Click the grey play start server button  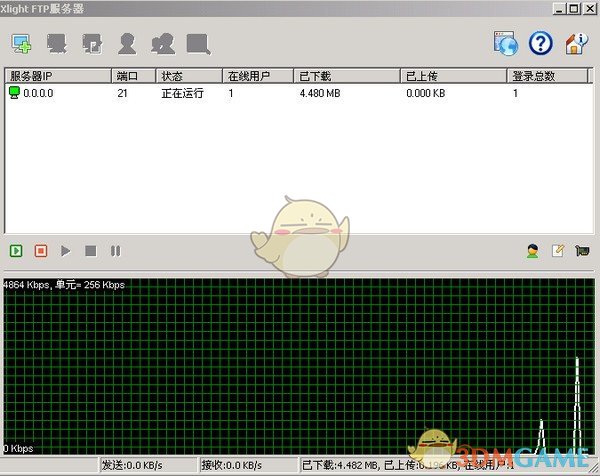[x=66, y=251]
